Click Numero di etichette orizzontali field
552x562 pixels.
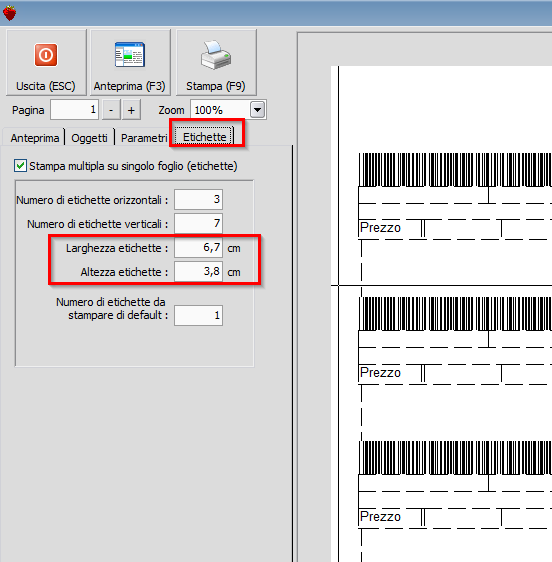199,199
